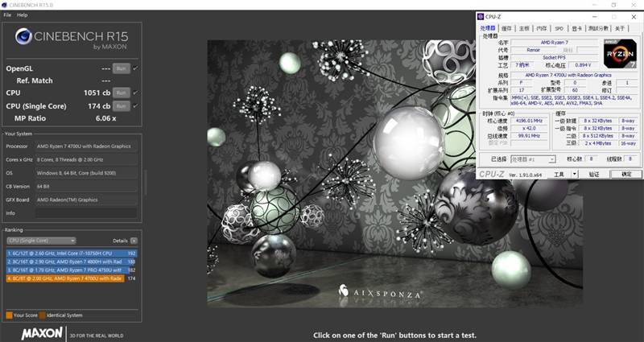Click the Details arrow icon in Ranking
644x342 pixels.
(135, 240)
